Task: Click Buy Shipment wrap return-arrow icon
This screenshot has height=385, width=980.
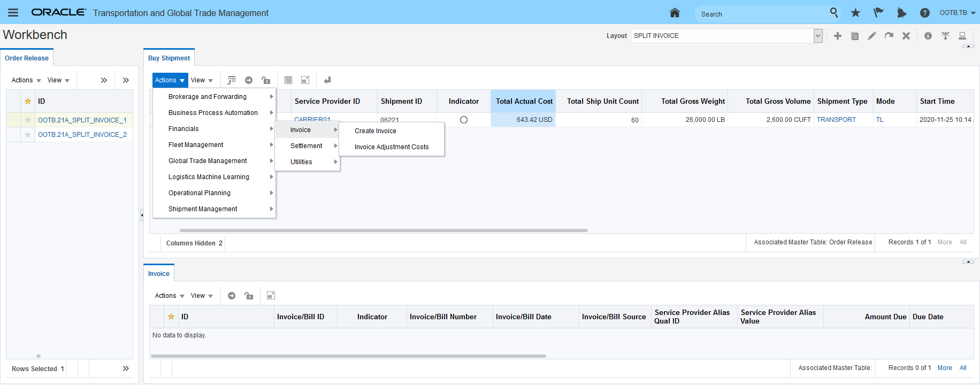Action: click(x=327, y=80)
